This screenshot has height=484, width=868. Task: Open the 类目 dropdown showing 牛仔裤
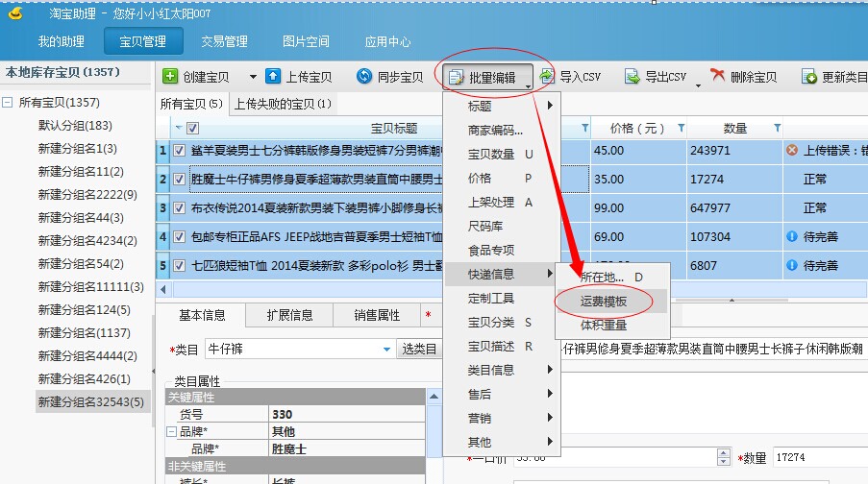386,350
